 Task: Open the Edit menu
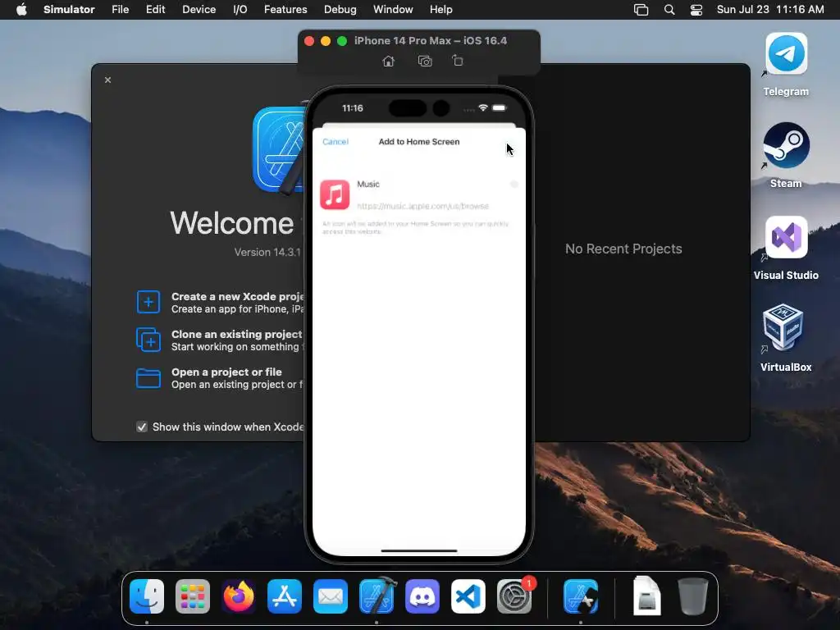155,10
